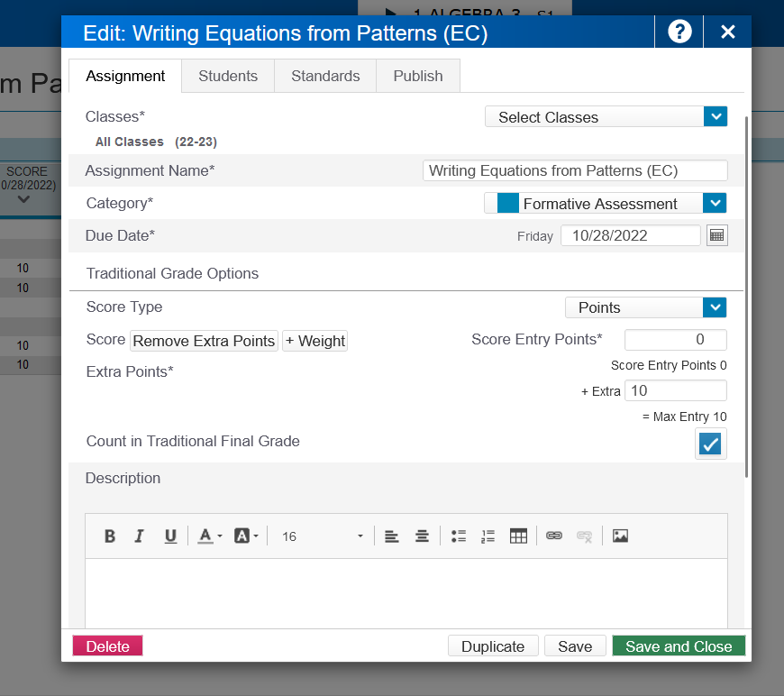Click the Bold formatting icon
This screenshot has height=696, width=784.
point(110,536)
